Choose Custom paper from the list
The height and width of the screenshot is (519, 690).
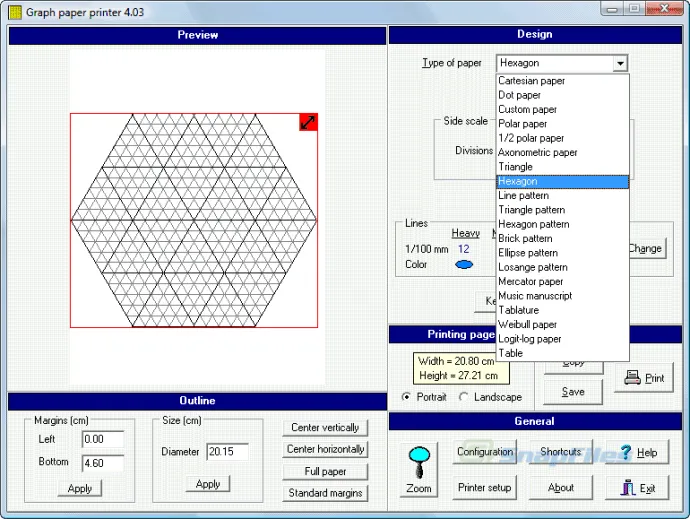tap(562, 110)
